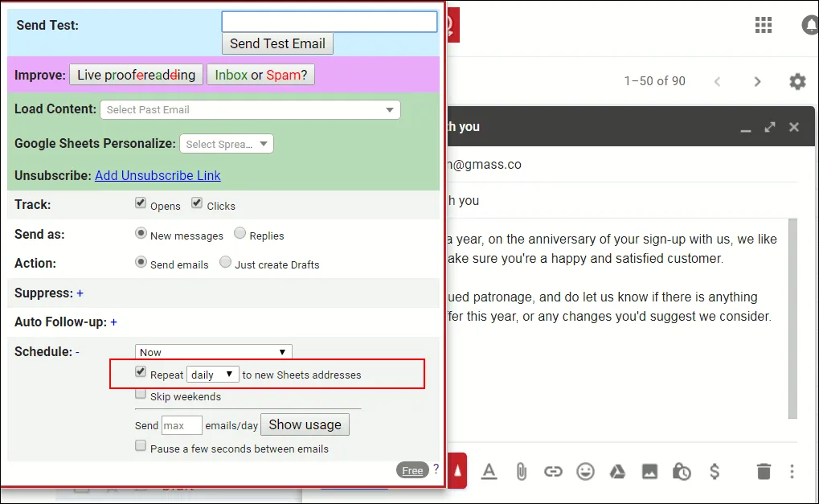The image size is (819, 504).
Task: Click the Live proofreading button
Action: (136, 75)
